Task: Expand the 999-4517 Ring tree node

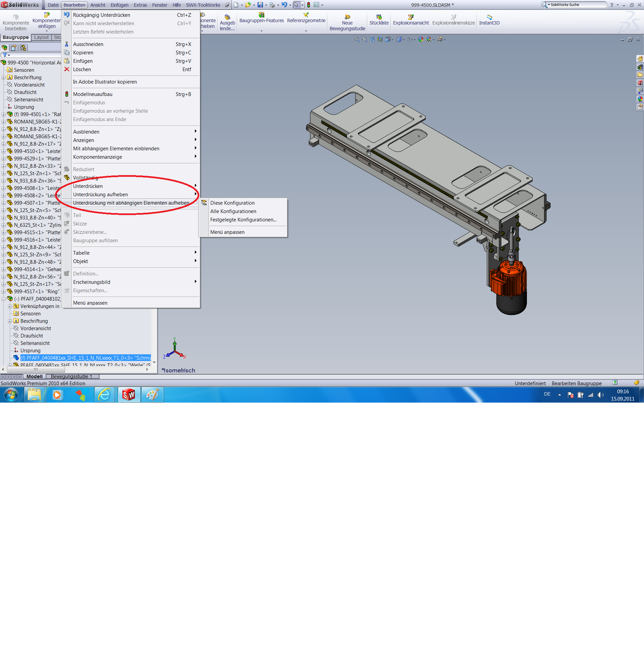Action: pyautogui.click(x=3, y=292)
